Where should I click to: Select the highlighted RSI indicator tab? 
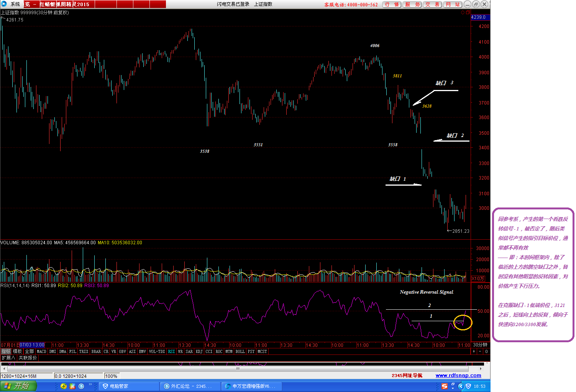171,351
